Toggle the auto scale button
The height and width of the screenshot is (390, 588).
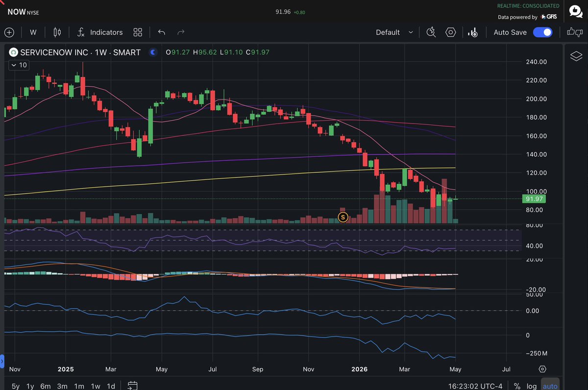(x=550, y=385)
